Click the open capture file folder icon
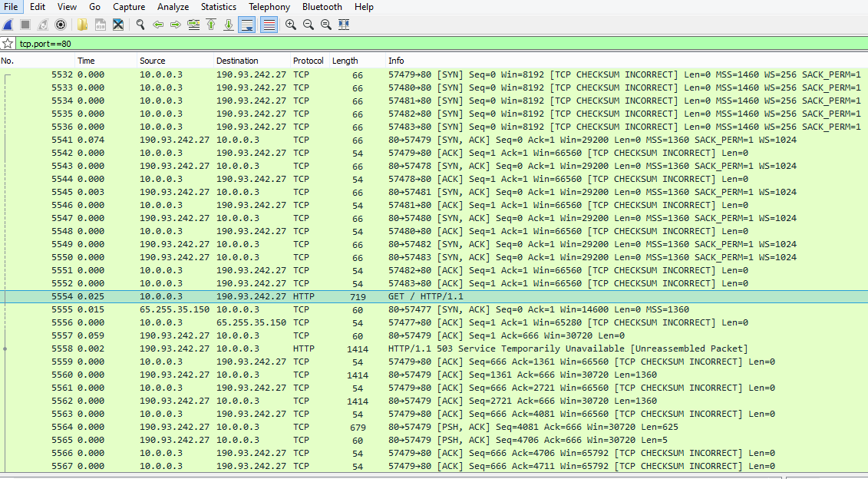This screenshot has width=868, height=479. 82,25
